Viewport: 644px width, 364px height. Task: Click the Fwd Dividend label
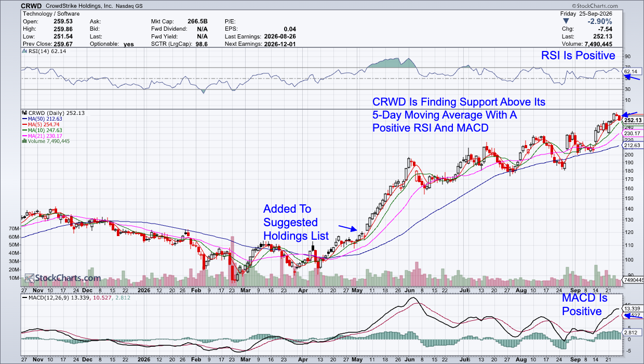point(169,29)
